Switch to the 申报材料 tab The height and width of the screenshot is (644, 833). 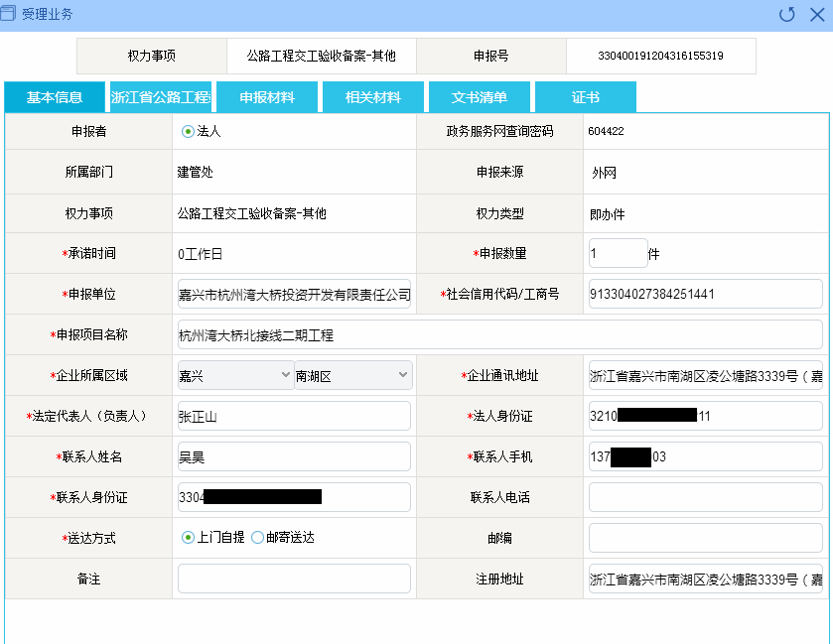pyautogui.click(x=267, y=97)
